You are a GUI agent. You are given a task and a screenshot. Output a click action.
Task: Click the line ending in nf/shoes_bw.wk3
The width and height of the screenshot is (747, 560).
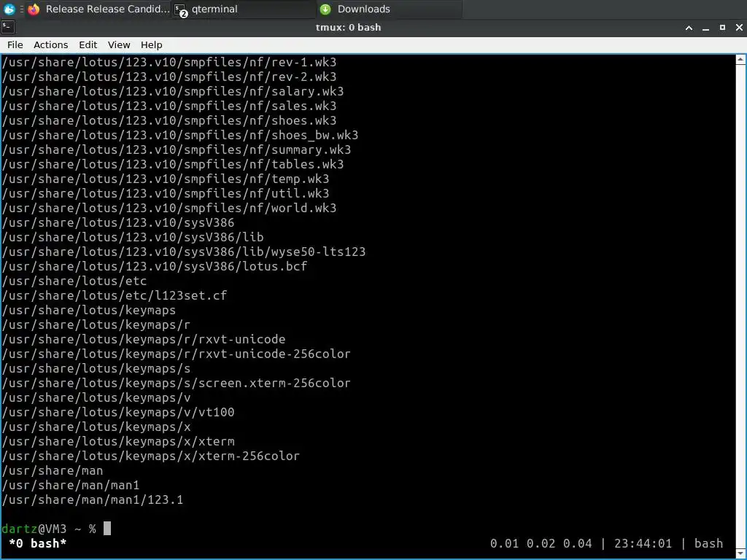pyautogui.click(x=180, y=135)
